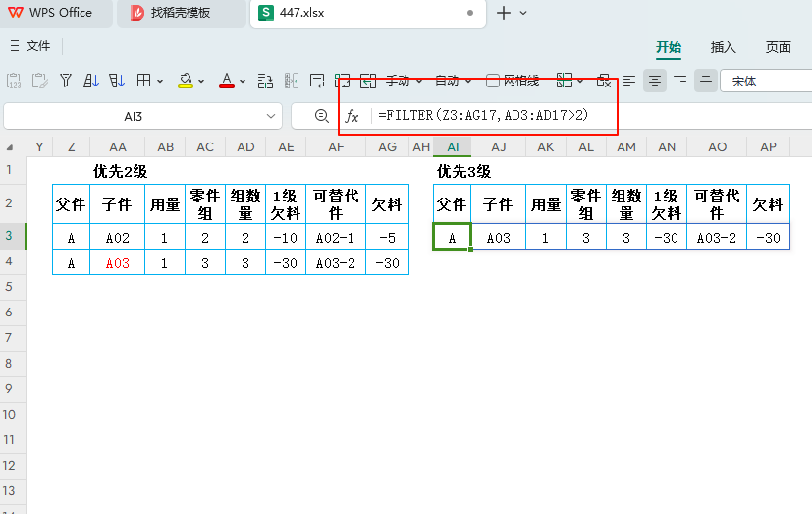Screen dimensions: 812x514
Task: Click the vertical middle align icon
Action: [x=705, y=81]
